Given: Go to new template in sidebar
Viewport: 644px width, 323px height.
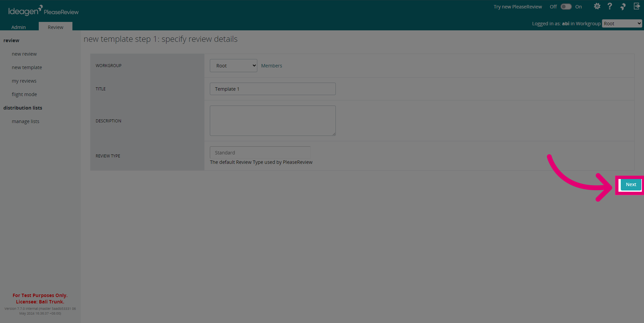Looking at the screenshot, I should 27,67.
